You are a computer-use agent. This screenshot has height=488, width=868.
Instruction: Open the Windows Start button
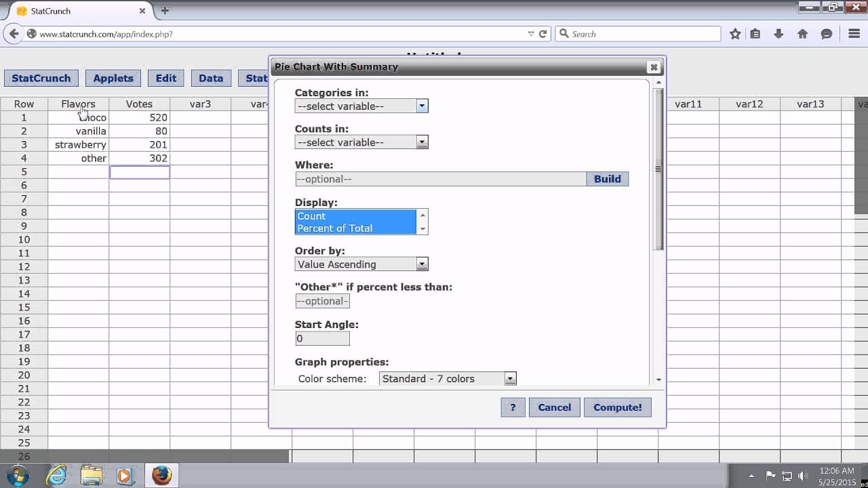coord(17,475)
